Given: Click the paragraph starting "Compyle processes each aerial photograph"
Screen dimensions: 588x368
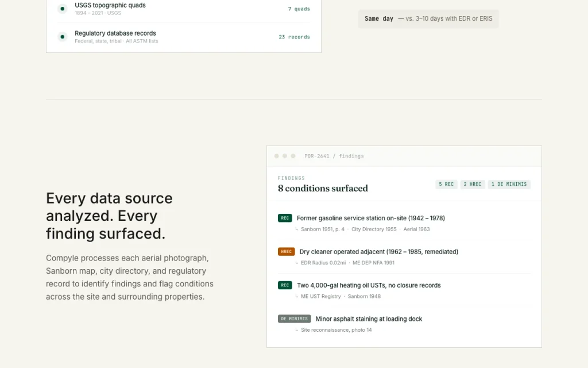Looking at the screenshot, I should coord(130,278).
